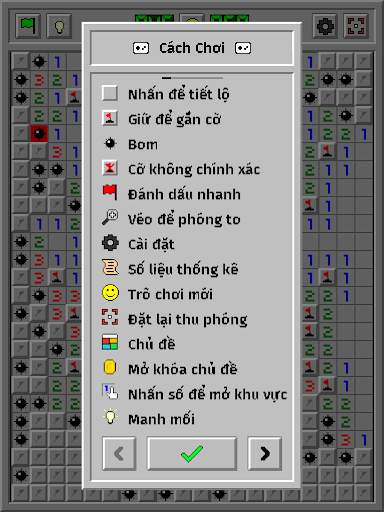Go to previous help page arrow

coord(119,453)
